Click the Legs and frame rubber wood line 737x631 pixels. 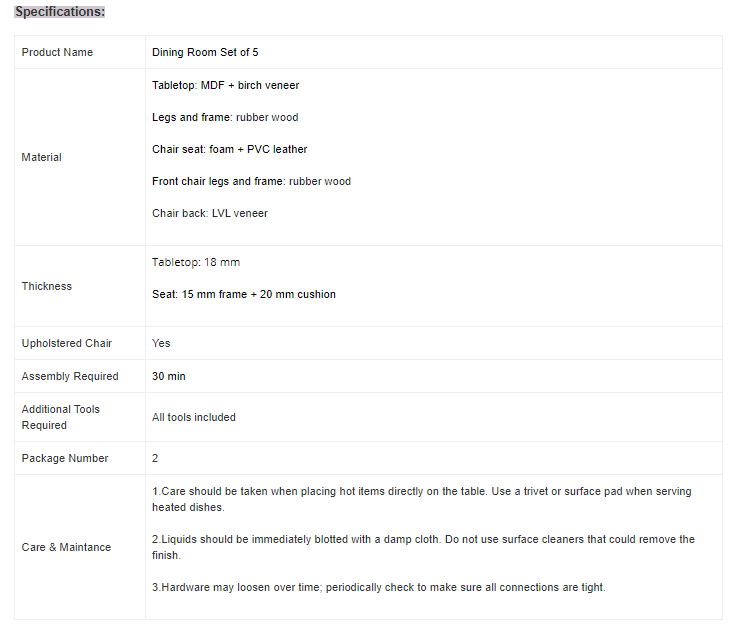click(x=225, y=117)
